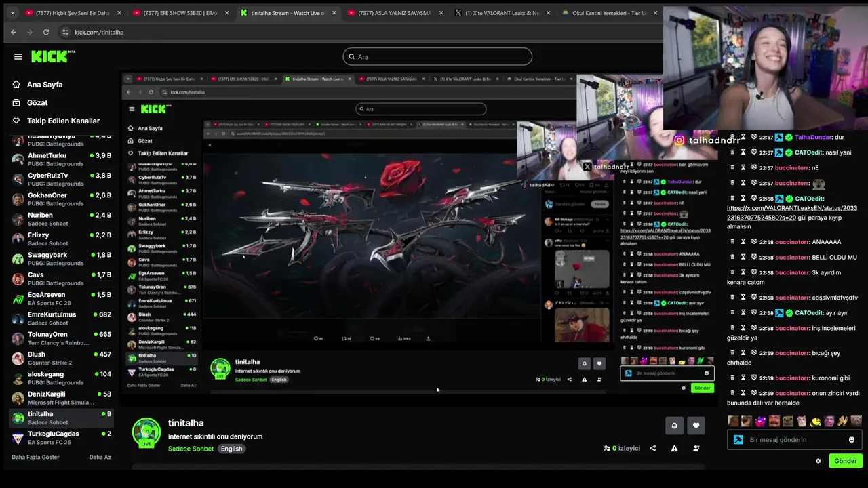
Task: Click the add-user icon beside report
Action: [x=696, y=448]
